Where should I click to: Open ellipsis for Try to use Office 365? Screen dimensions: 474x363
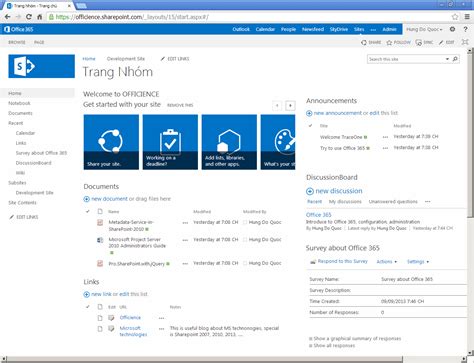point(385,148)
